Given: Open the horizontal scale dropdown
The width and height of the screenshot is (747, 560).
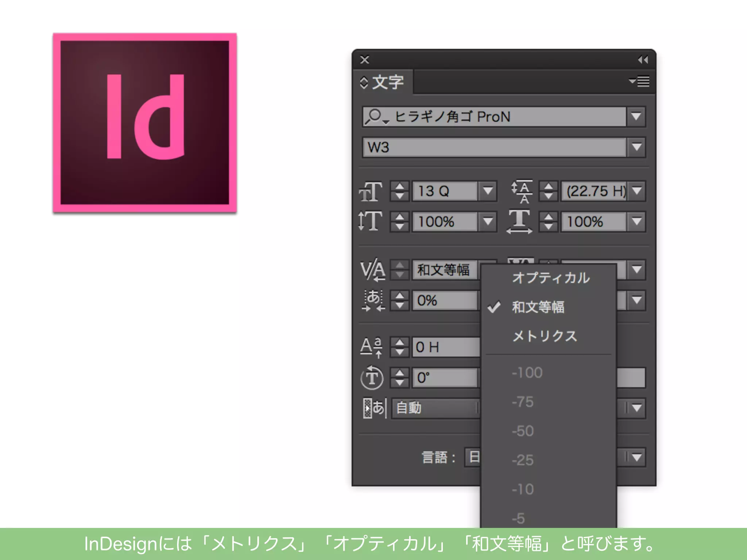Looking at the screenshot, I should (636, 222).
